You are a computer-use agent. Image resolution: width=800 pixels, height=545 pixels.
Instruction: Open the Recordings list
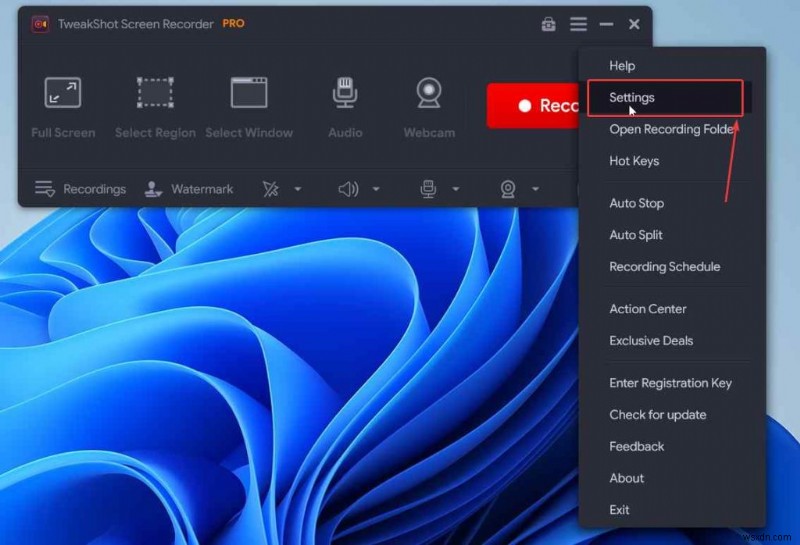pyautogui.click(x=80, y=189)
